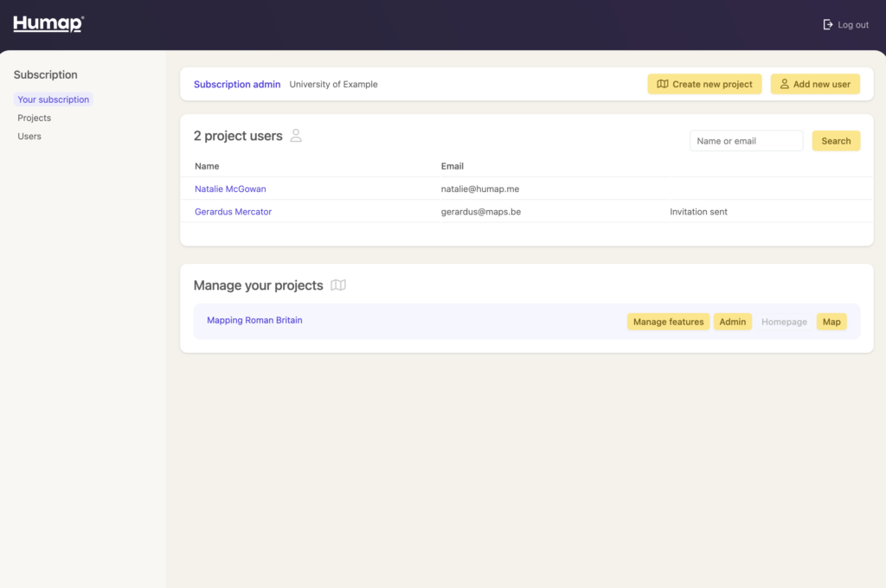
Task: Open Gerardus Mercator user link
Action: 233,212
